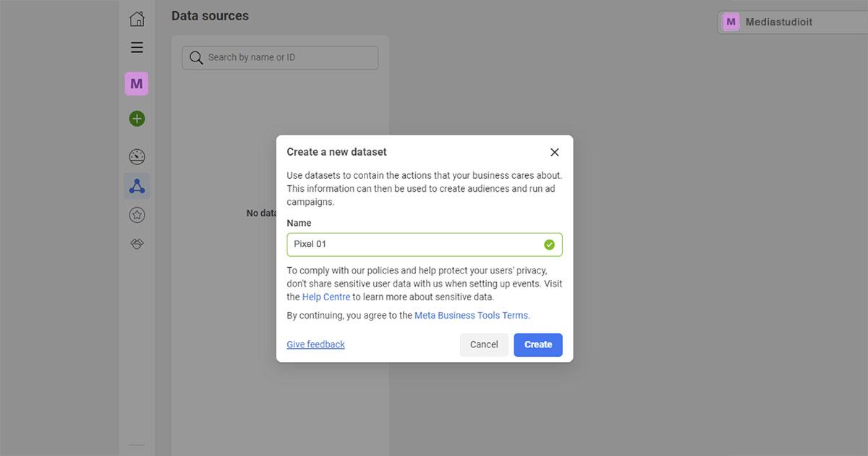Click the dataset Name field containing Pixel 01
The image size is (868, 456).
[425, 245]
